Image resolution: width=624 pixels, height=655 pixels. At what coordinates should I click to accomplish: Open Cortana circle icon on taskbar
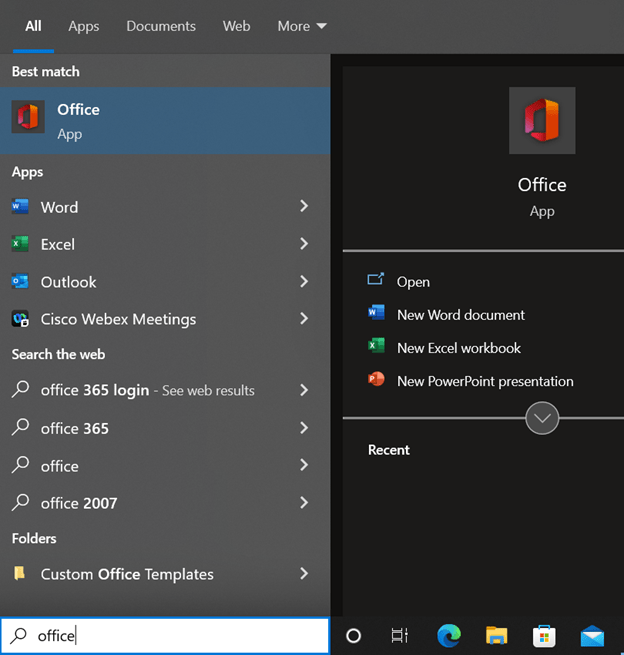[353, 636]
